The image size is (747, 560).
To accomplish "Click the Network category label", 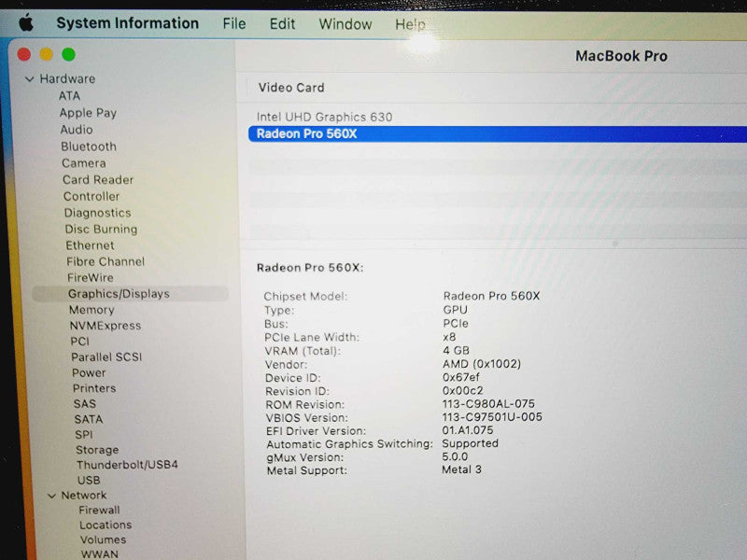I will pos(84,496).
